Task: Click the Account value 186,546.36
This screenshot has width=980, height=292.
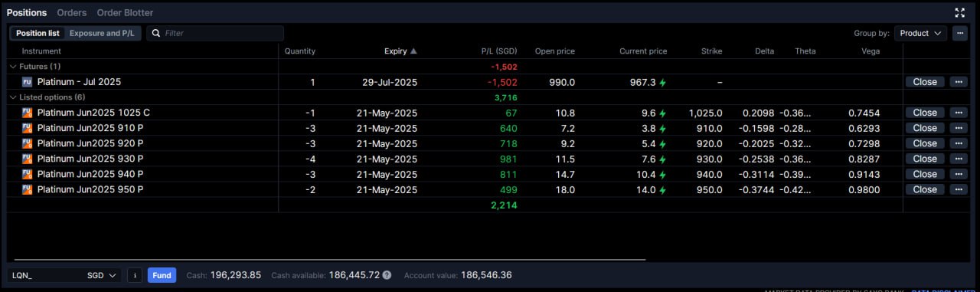Action: pos(486,275)
